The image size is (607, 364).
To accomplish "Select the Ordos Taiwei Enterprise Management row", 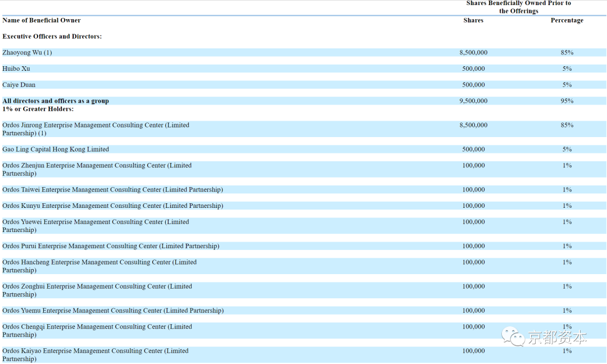I will pos(303,189).
